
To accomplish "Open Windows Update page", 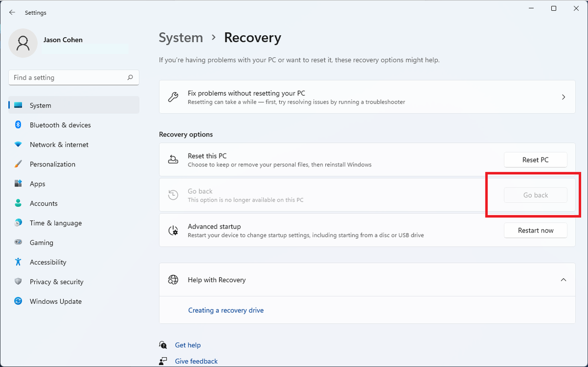I will pyautogui.click(x=74, y=302).
